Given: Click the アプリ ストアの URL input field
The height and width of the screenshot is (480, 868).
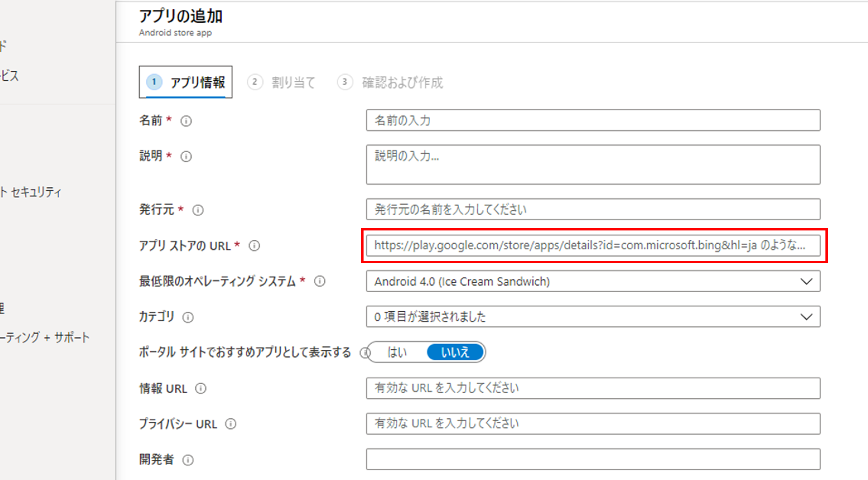Looking at the screenshot, I should coord(593,246).
